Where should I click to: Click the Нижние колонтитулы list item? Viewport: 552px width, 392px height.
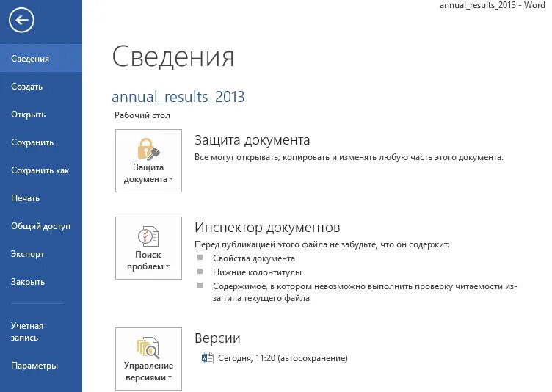pyautogui.click(x=257, y=272)
